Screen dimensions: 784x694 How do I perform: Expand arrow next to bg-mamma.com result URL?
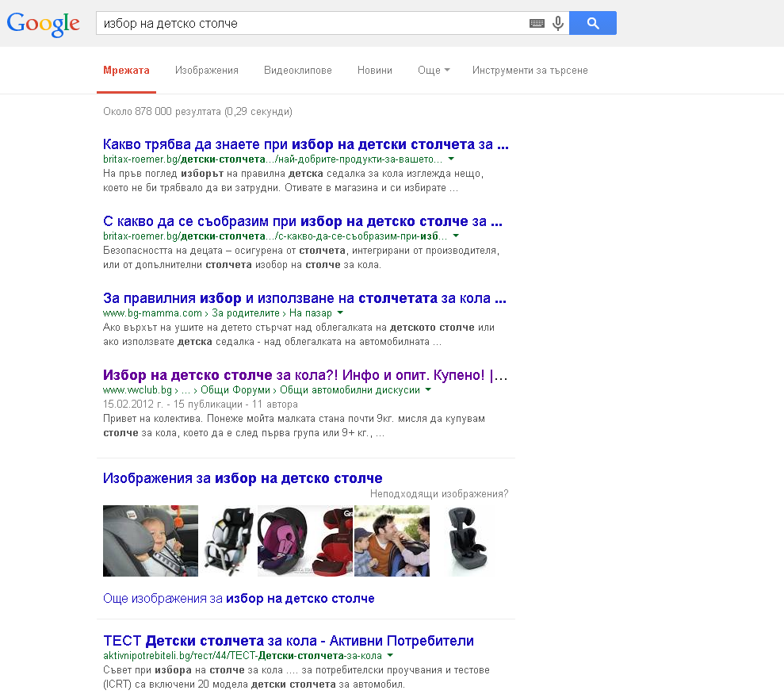pyautogui.click(x=340, y=313)
